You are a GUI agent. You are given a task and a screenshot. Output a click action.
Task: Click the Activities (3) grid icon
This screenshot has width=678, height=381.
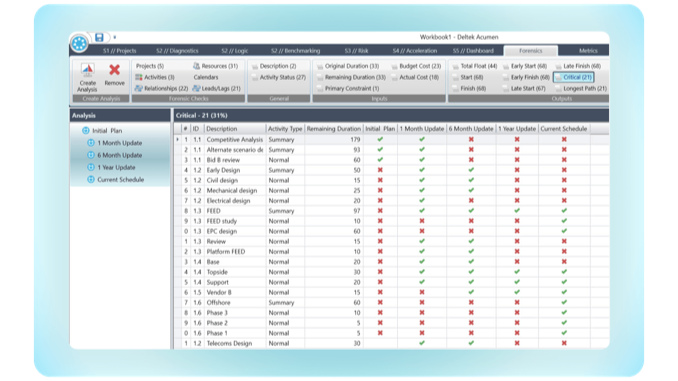click(139, 77)
